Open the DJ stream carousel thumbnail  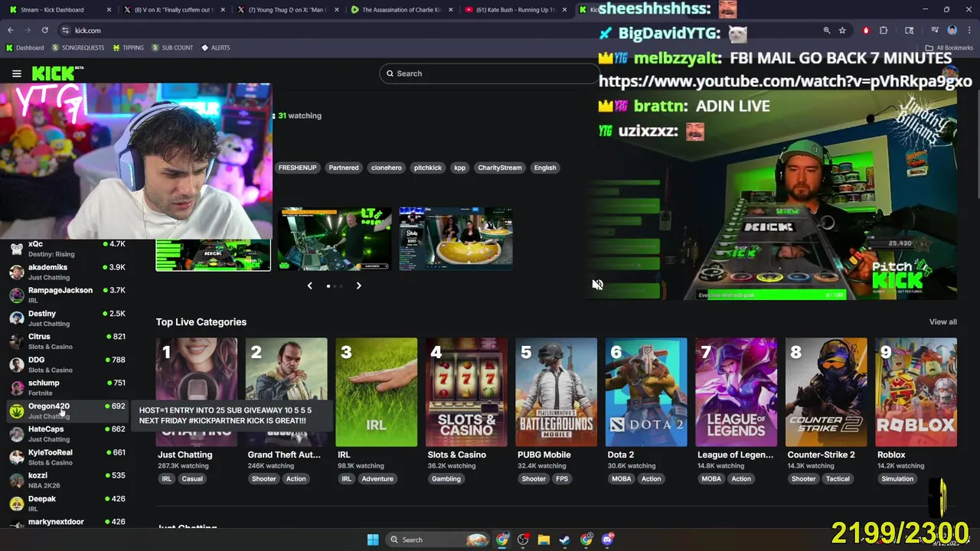[335, 239]
